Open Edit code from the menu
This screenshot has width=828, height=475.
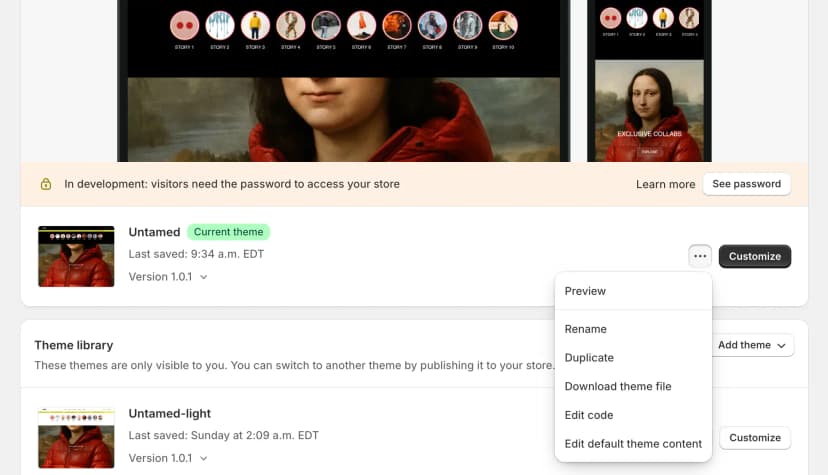click(x=589, y=415)
